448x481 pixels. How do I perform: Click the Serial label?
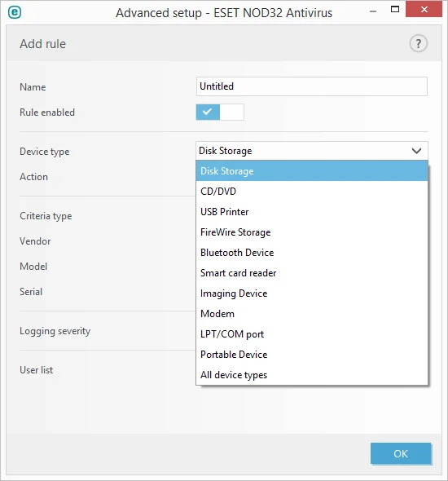click(x=31, y=292)
